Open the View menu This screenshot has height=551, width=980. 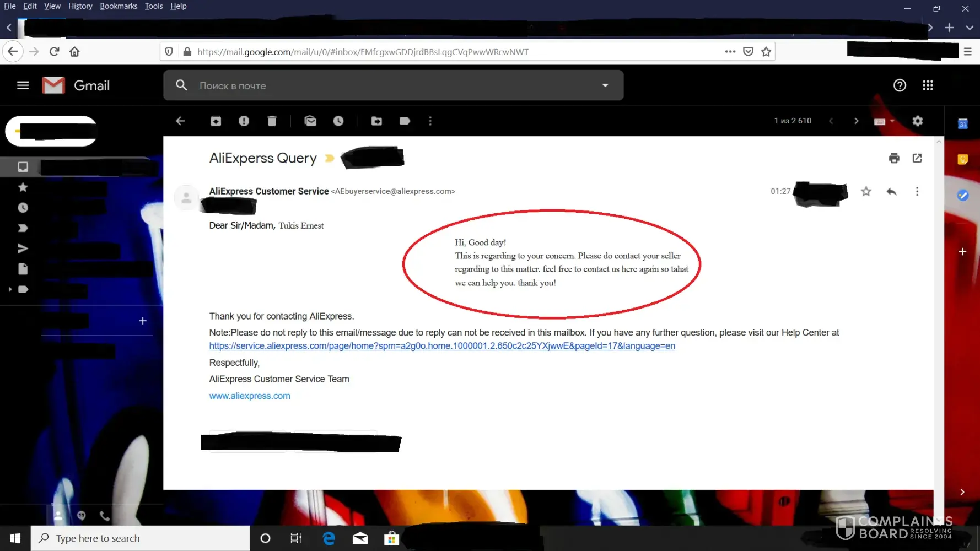(x=52, y=6)
